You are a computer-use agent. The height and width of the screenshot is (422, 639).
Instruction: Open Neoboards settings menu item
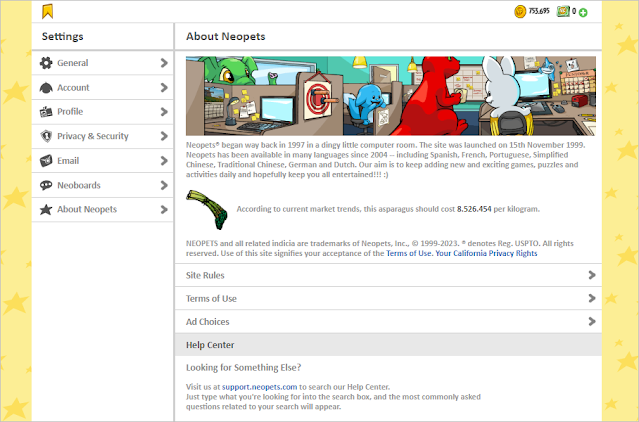pos(103,185)
